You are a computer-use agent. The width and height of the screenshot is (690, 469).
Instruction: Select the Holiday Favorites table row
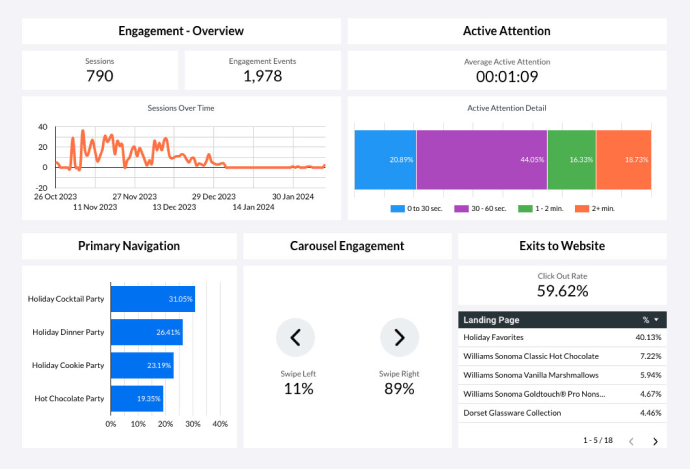point(562,338)
